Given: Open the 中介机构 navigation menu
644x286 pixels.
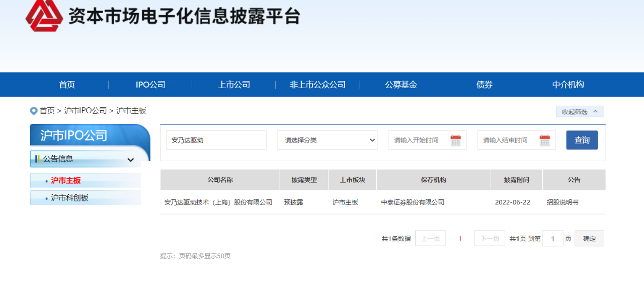Looking at the screenshot, I should tap(568, 85).
